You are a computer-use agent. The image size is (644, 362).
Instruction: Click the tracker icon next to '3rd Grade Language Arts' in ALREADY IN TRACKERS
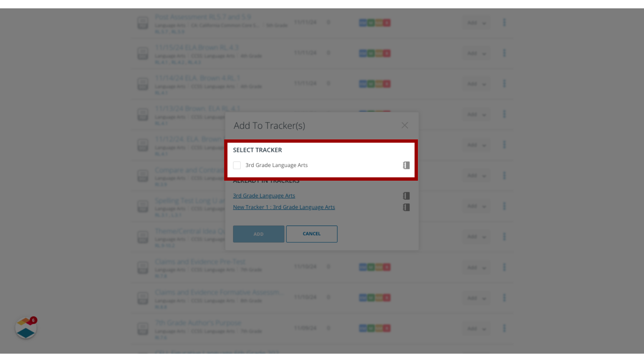click(407, 195)
